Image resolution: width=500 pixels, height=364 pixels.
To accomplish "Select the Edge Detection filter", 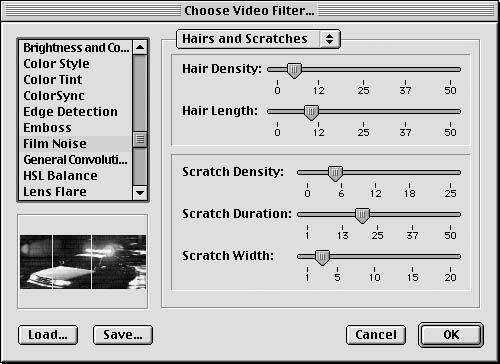I will (76, 112).
